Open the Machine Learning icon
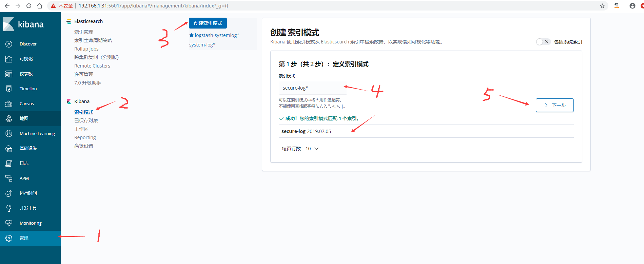 [9, 134]
